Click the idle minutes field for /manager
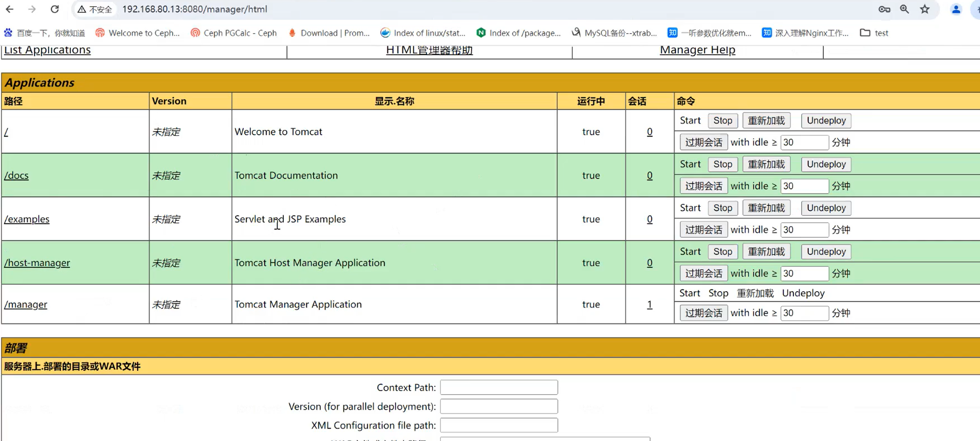980x441 pixels. (x=804, y=313)
